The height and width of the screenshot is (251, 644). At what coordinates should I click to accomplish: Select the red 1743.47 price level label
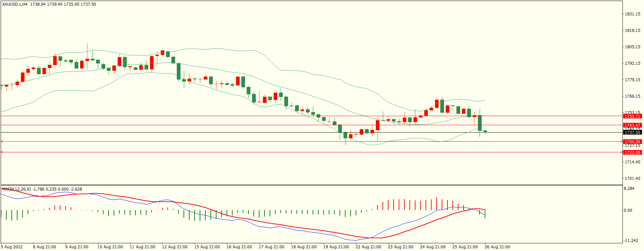(x=632, y=125)
